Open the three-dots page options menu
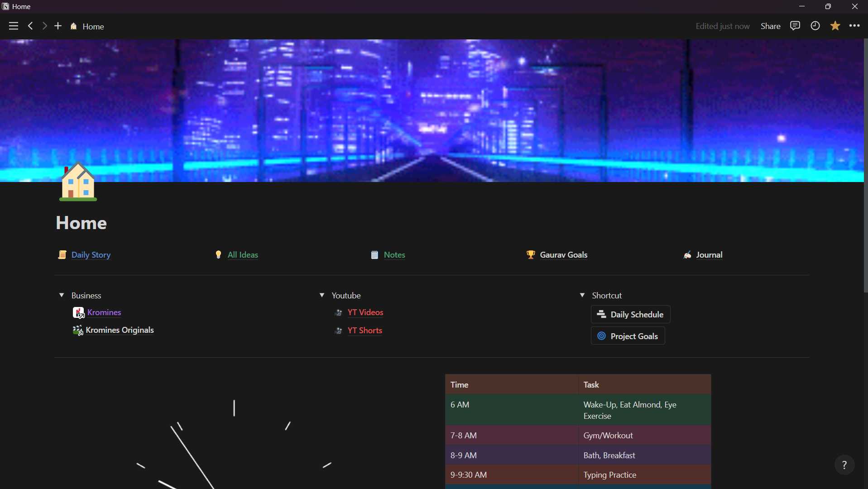868x489 pixels. click(854, 26)
